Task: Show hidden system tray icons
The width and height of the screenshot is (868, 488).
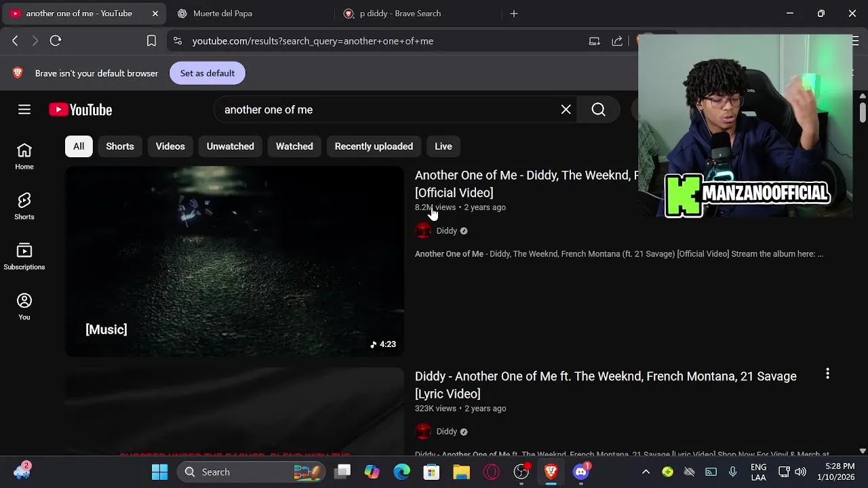Action: click(646, 472)
